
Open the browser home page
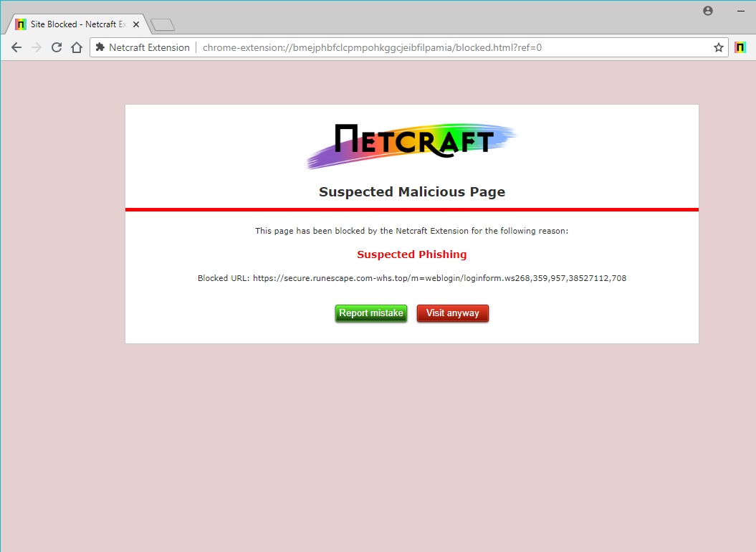tap(77, 47)
